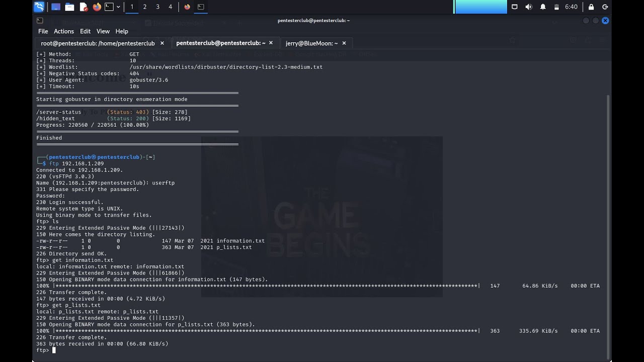Open the file manager from the panel
Viewport: 644px width, 362px height.
pos(69,7)
